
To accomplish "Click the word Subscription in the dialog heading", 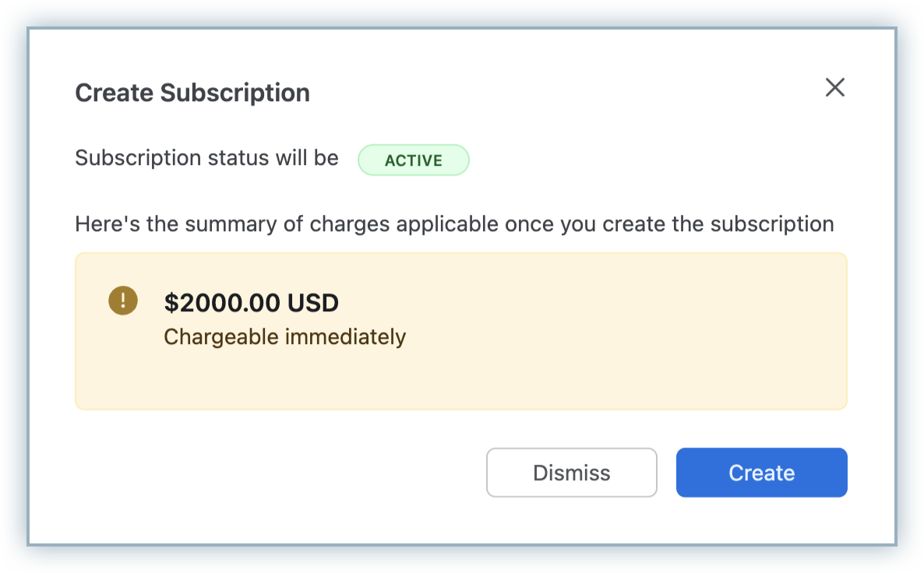I will pyautogui.click(x=235, y=93).
